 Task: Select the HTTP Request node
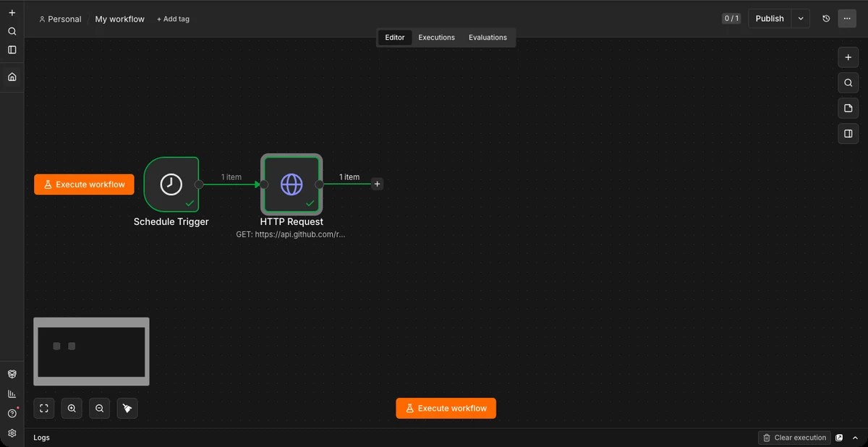click(292, 184)
